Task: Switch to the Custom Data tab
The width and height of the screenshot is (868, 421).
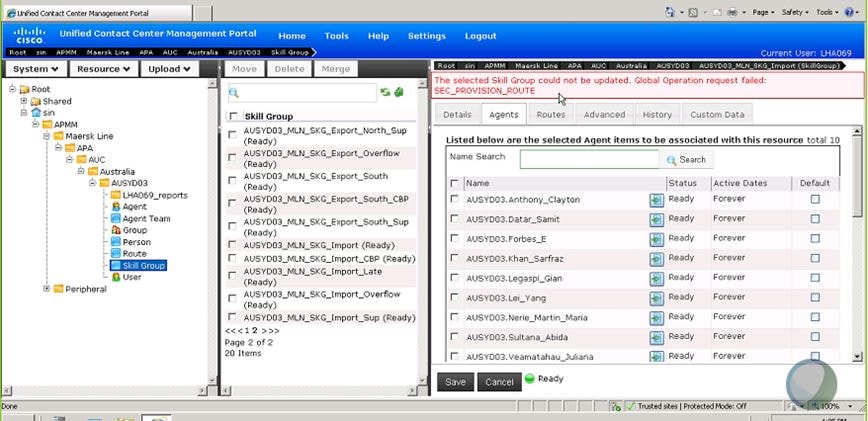Action: [717, 115]
